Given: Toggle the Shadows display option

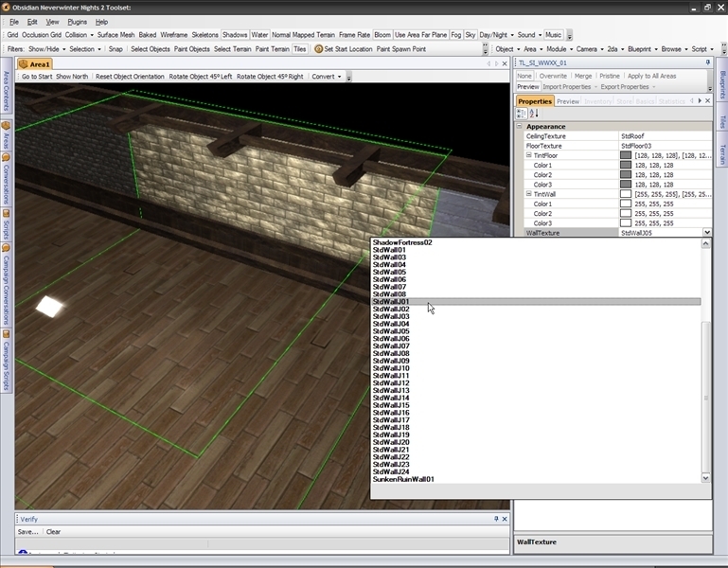Looking at the screenshot, I should 235,35.
